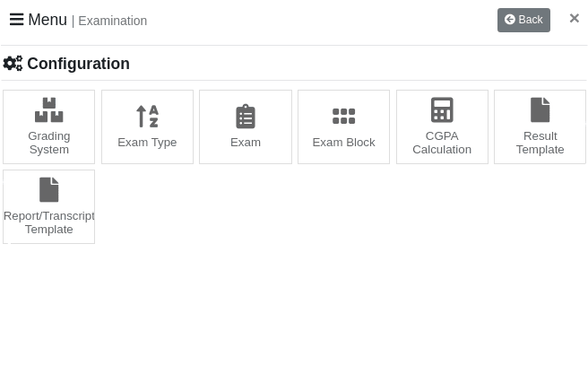
Task: Click the Exam Type sort icon
Action: (x=147, y=117)
